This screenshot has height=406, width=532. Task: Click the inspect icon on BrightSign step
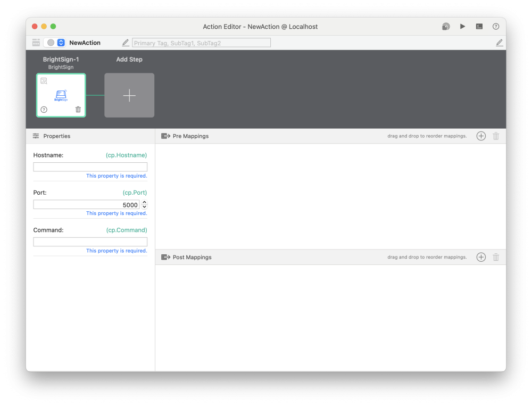pos(44,81)
